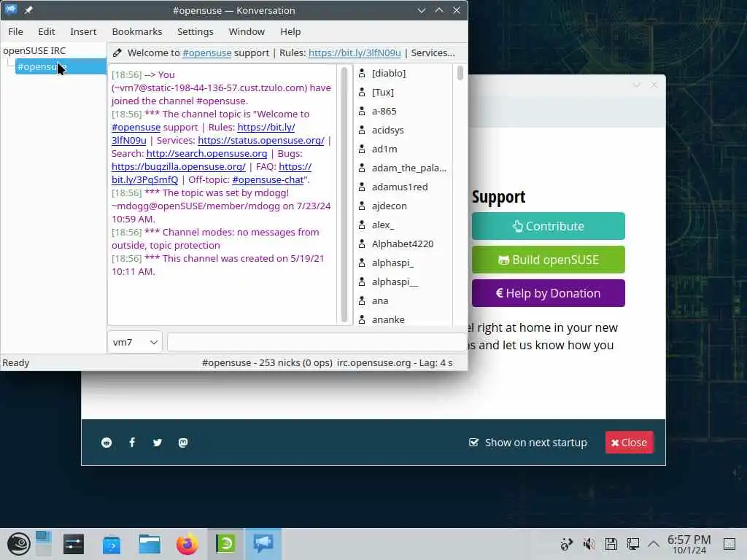Select nick Alphabet4220 in user list
Viewport: 747px width, 560px height.
[403, 244]
